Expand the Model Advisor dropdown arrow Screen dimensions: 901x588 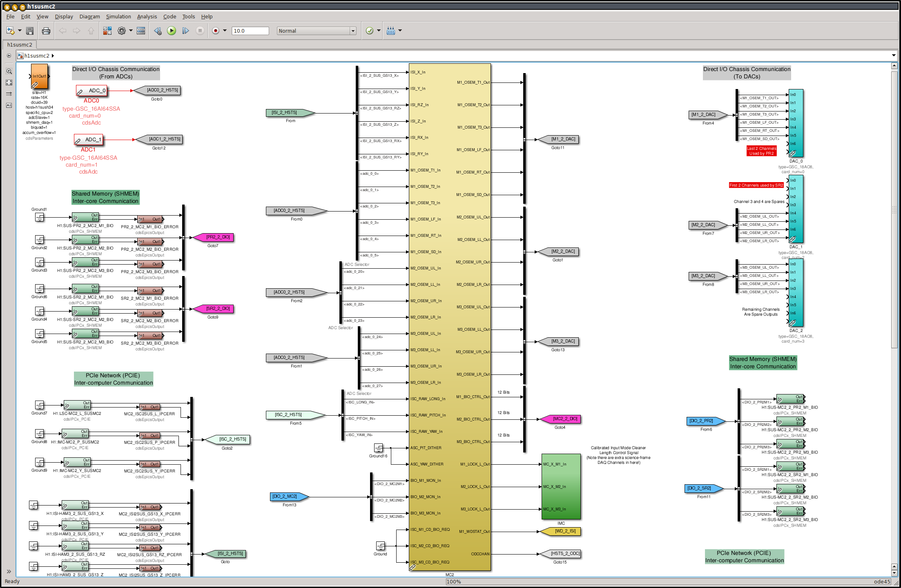coord(379,31)
